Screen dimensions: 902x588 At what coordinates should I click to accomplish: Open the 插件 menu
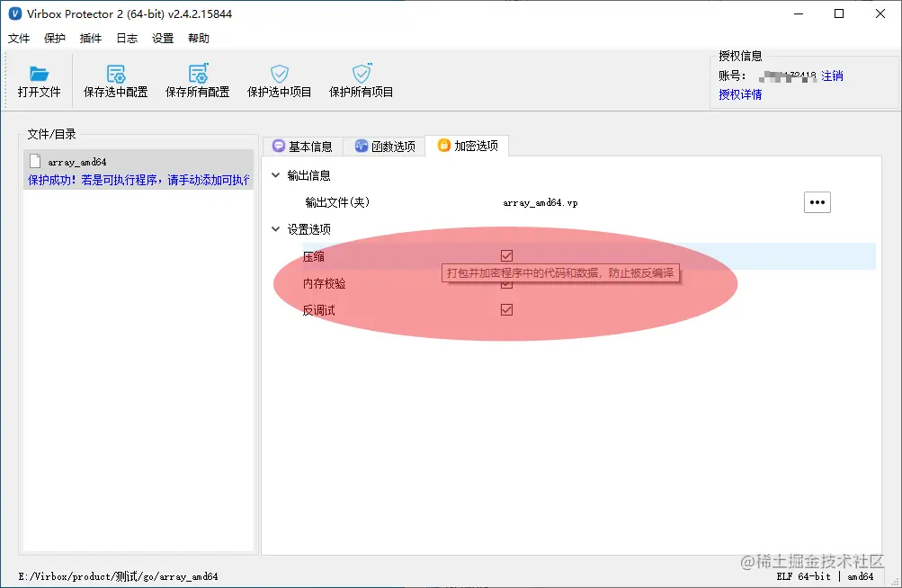point(90,39)
